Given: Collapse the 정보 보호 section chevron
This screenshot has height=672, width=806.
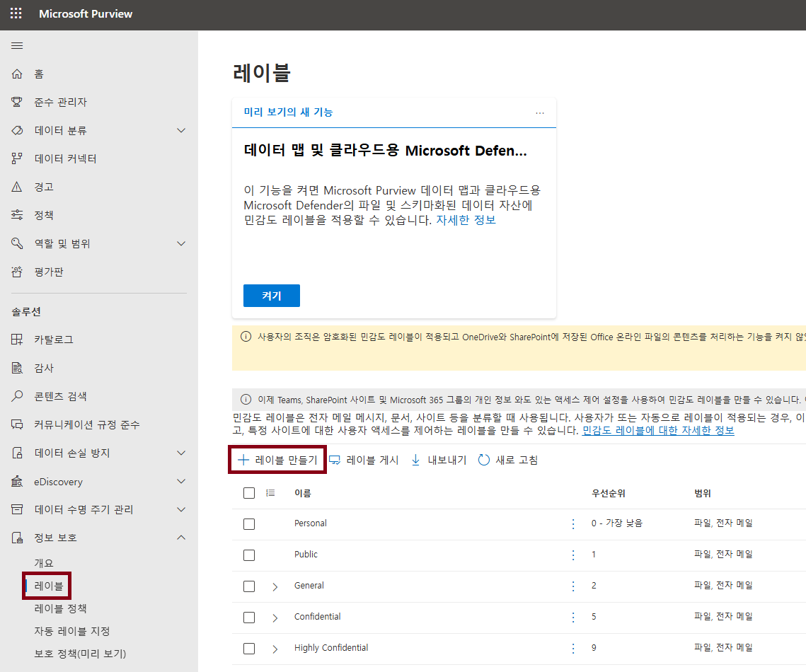Looking at the screenshot, I should (x=181, y=538).
